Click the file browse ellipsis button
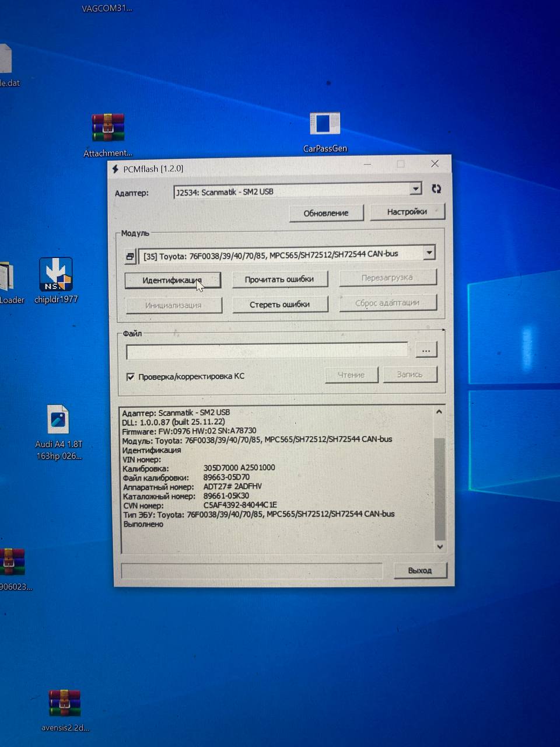 (426, 350)
